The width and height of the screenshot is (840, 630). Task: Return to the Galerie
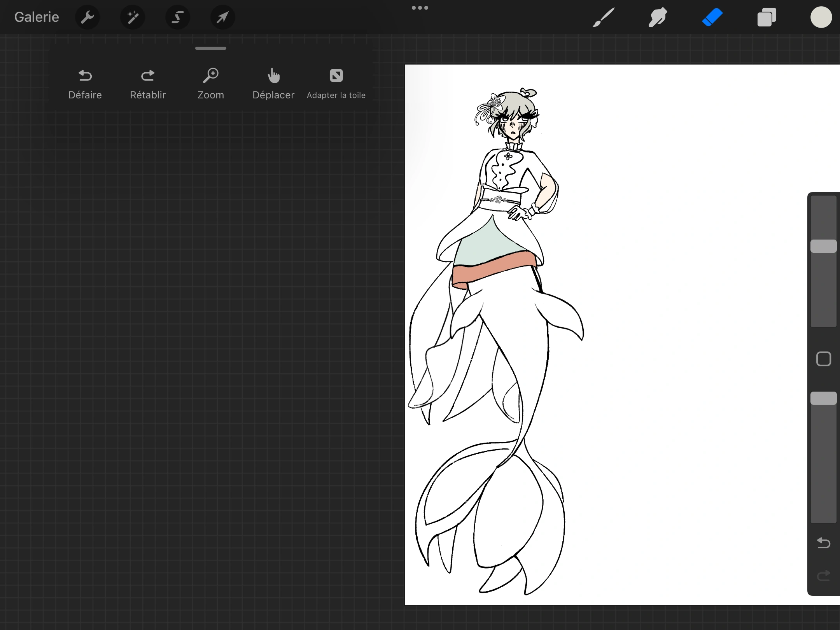pyautogui.click(x=36, y=17)
